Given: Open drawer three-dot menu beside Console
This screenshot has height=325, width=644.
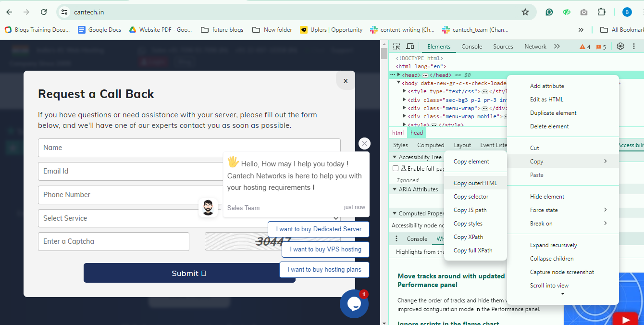Looking at the screenshot, I should (396, 238).
